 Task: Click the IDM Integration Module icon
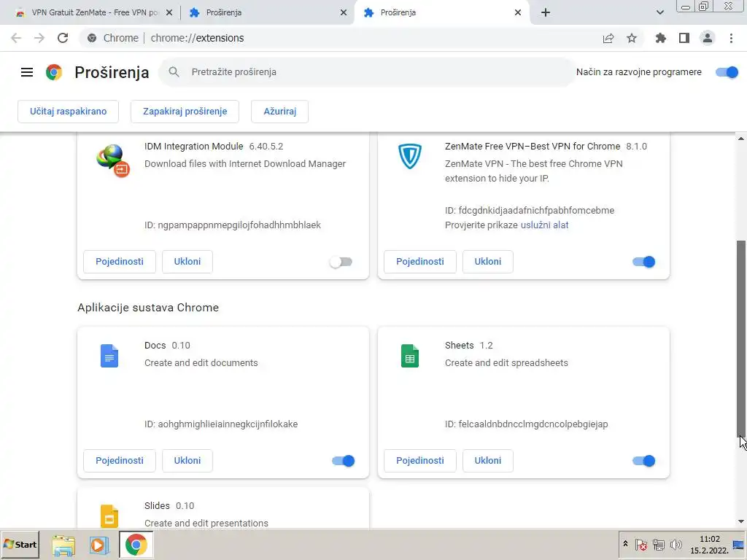[113, 160]
